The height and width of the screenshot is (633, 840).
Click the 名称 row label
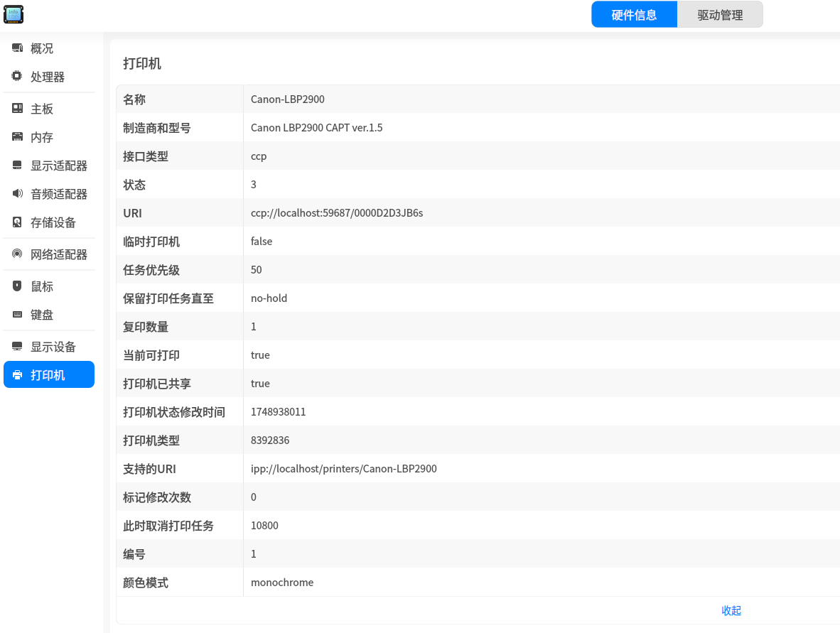click(134, 99)
